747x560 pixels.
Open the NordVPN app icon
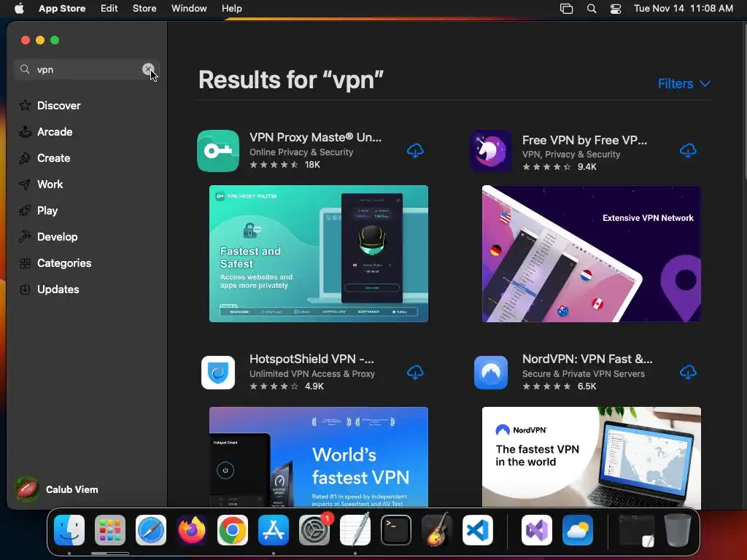pos(491,373)
